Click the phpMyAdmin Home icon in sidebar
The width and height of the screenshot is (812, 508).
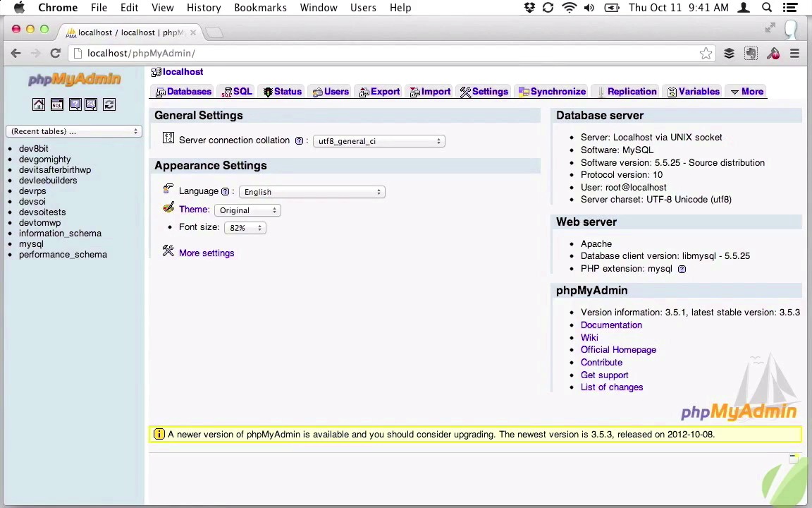pyautogui.click(x=38, y=104)
